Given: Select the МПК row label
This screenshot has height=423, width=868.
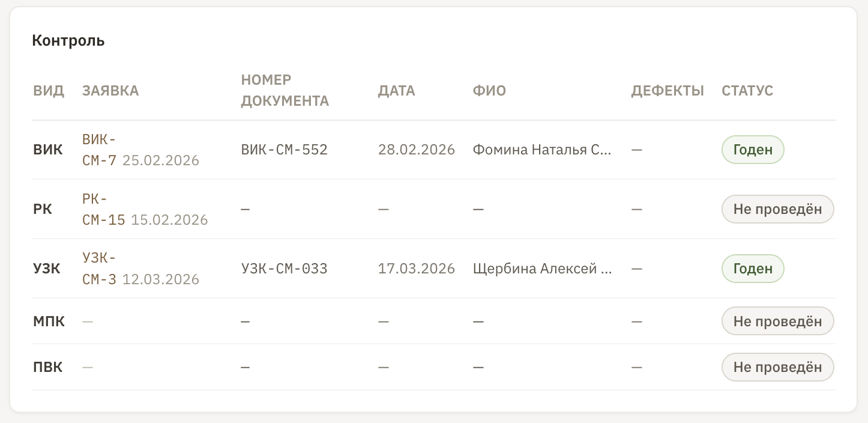Looking at the screenshot, I should point(49,321).
